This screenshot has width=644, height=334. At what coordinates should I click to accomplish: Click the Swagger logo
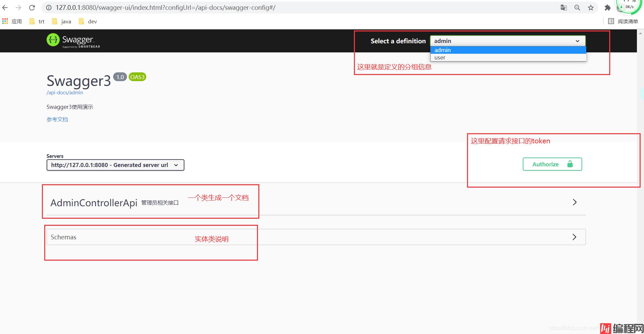(x=73, y=41)
